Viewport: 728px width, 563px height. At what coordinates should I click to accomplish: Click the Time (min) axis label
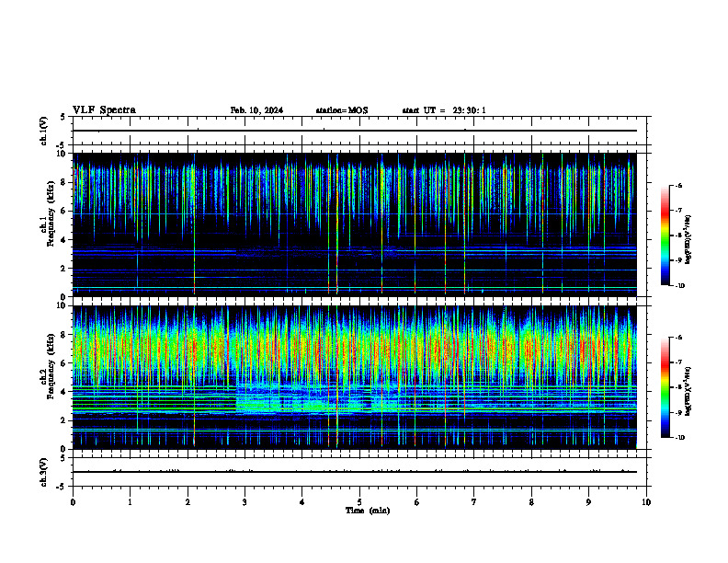click(368, 511)
